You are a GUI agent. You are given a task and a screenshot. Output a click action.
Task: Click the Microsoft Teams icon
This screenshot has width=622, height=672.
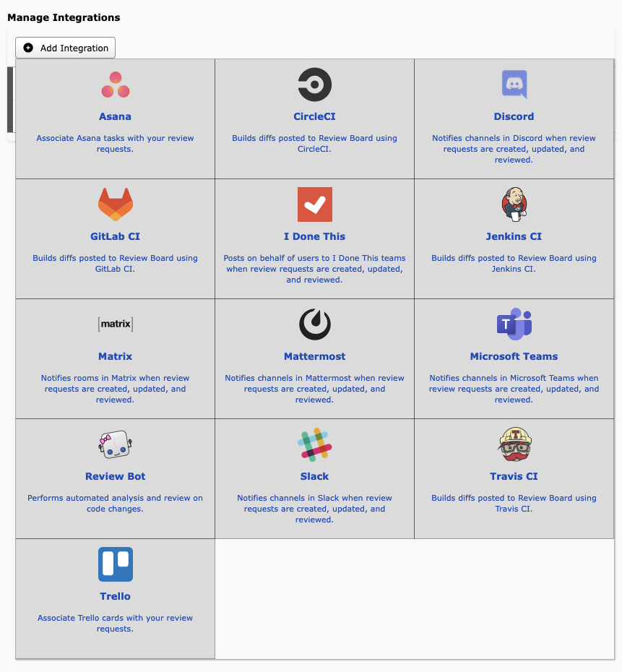tap(514, 324)
